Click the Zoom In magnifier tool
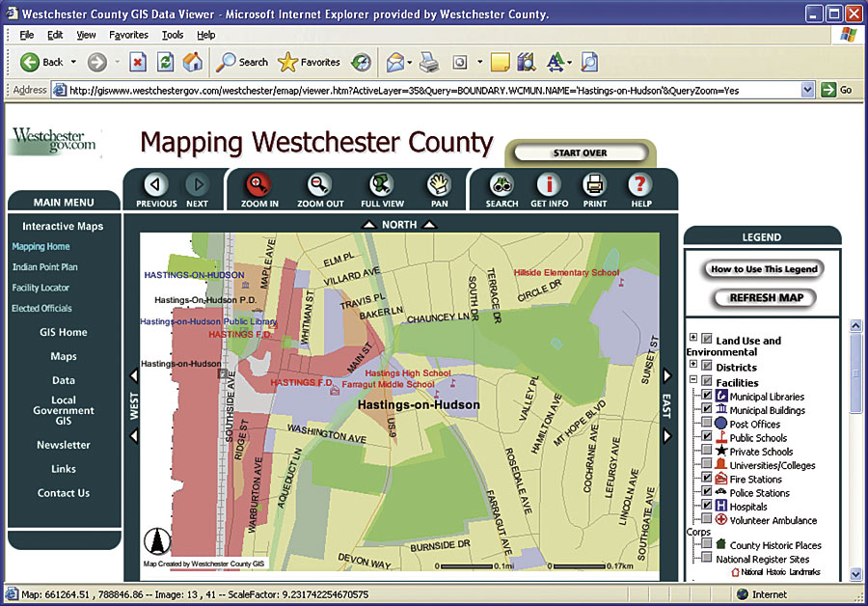The height and width of the screenshot is (606, 868). pyautogui.click(x=258, y=185)
